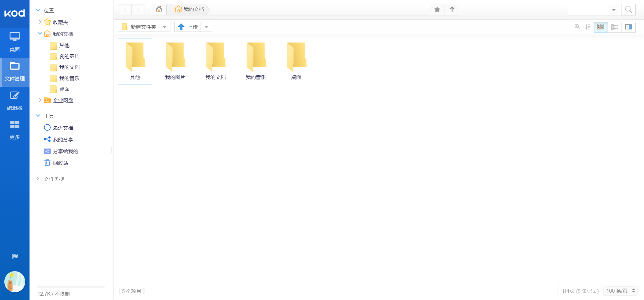Switch to icon grid view

[601, 27]
